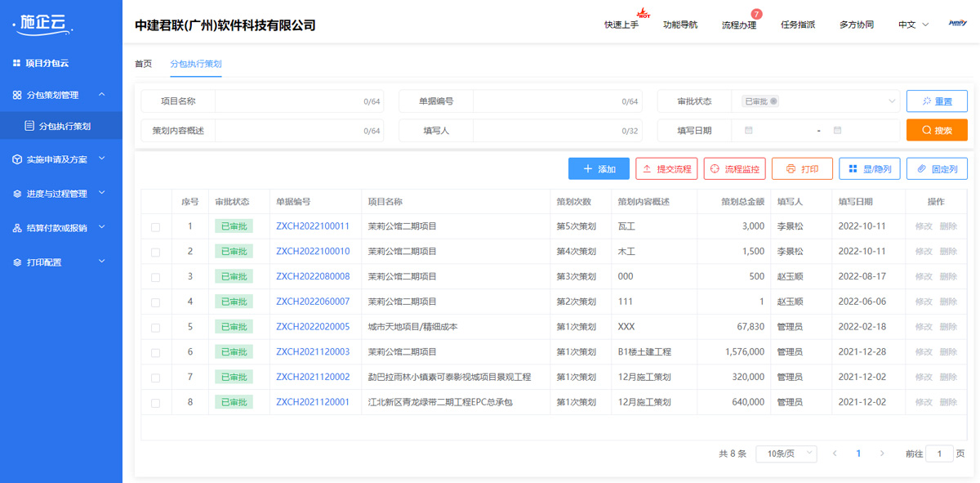Click the 进度与过程管理 layers icon

coord(17,194)
